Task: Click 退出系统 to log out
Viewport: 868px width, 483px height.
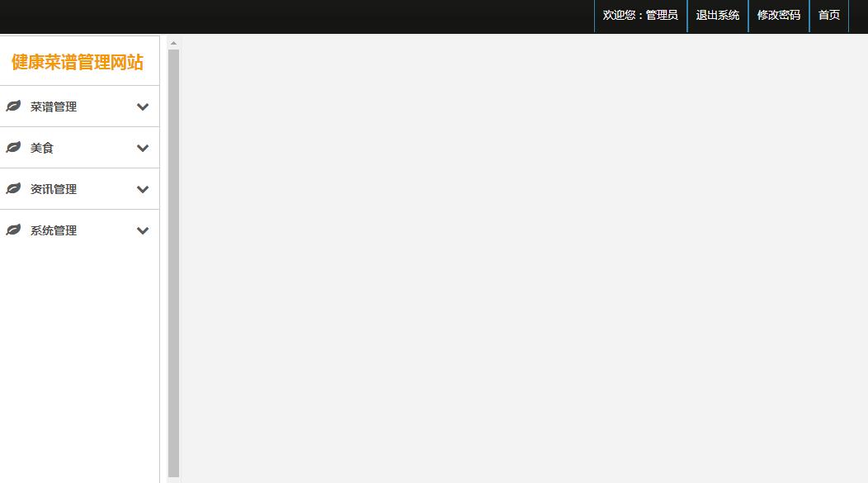Action: point(718,16)
